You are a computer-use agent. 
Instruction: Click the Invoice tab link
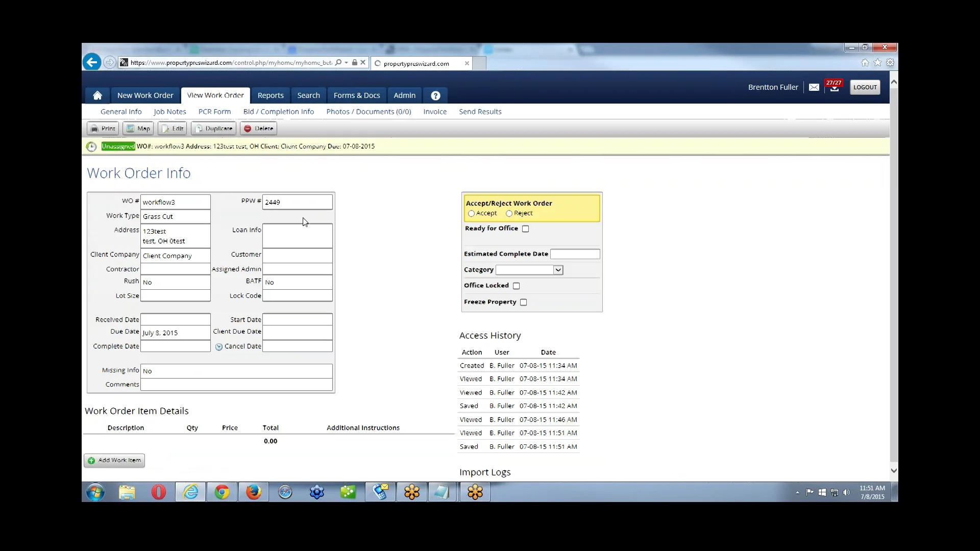tap(434, 111)
